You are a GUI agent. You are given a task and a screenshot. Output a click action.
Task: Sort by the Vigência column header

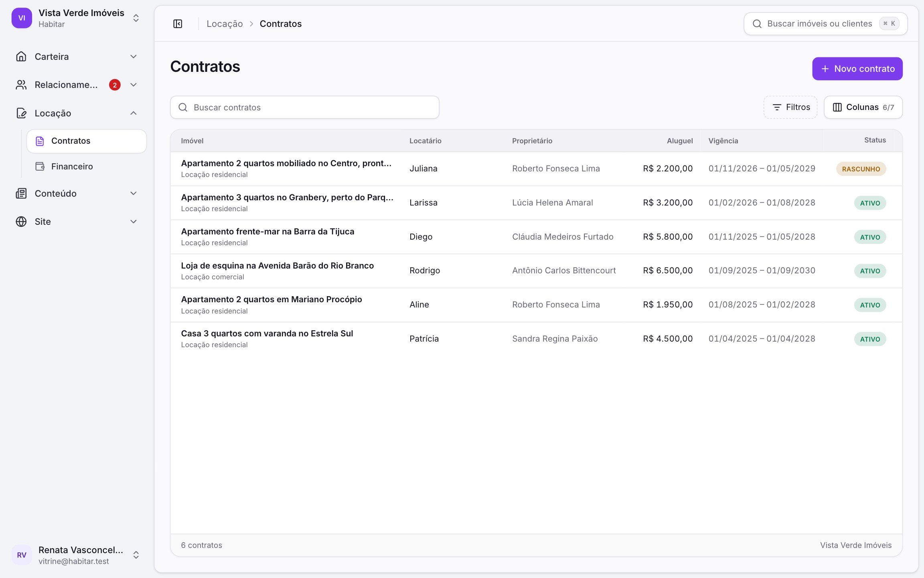coord(723,141)
